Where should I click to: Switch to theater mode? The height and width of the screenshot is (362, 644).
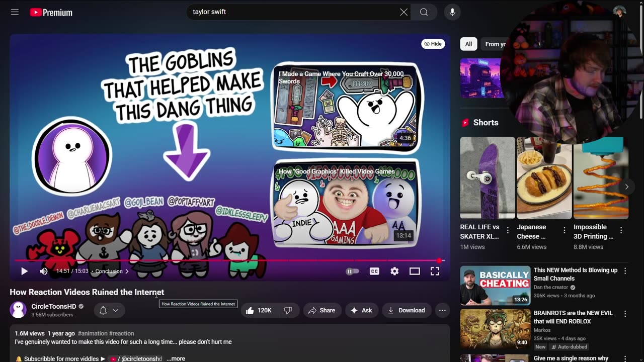415,271
